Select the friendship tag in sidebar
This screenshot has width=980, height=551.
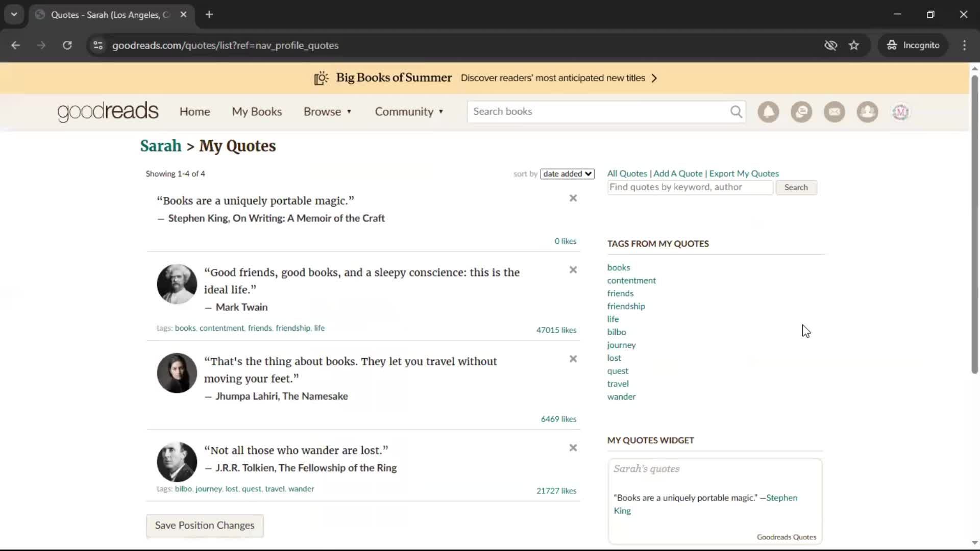pyautogui.click(x=626, y=306)
